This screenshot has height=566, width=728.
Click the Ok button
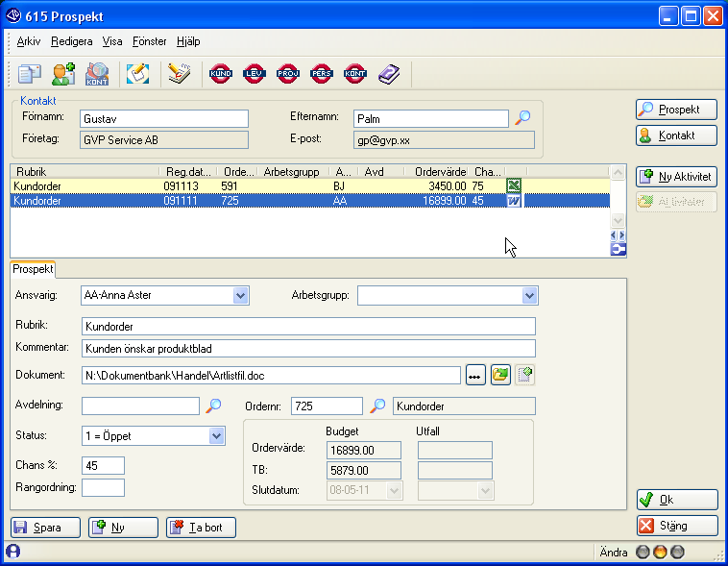click(677, 500)
